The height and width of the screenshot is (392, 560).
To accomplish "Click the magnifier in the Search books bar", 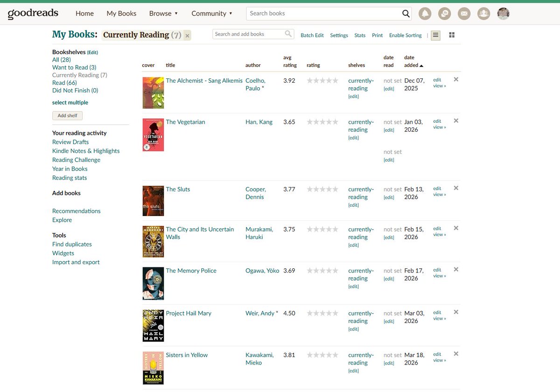I will tap(406, 14).
